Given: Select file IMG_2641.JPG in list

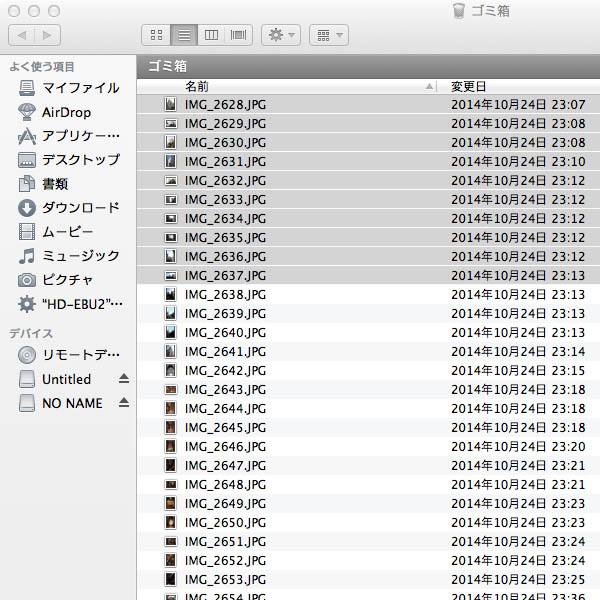Looking at the screenshot, I should tap(225, 351).
